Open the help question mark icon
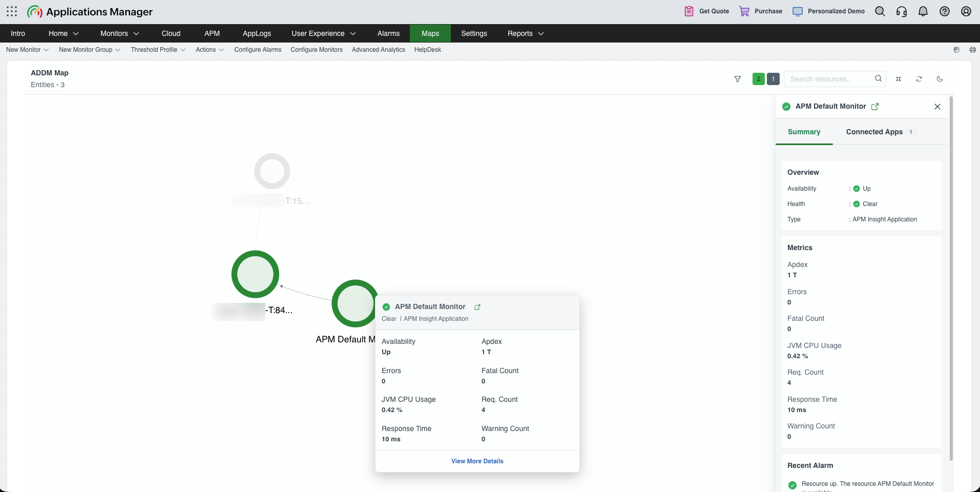This screenshot has width=980, height=492. [945, 11]
